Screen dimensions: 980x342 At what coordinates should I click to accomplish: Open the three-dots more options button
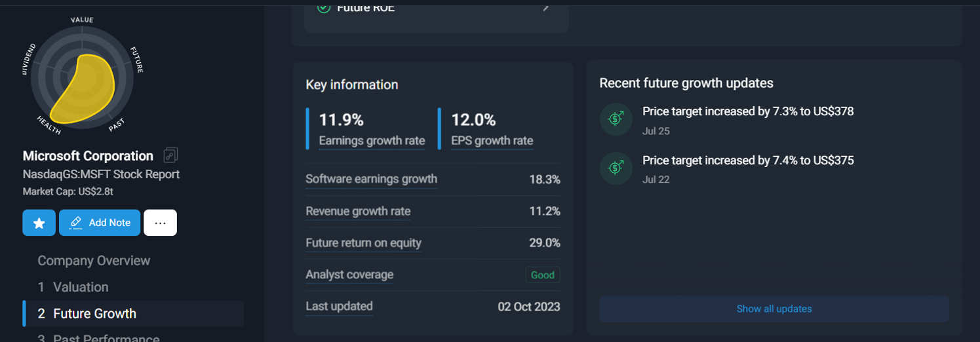[160, 223]
